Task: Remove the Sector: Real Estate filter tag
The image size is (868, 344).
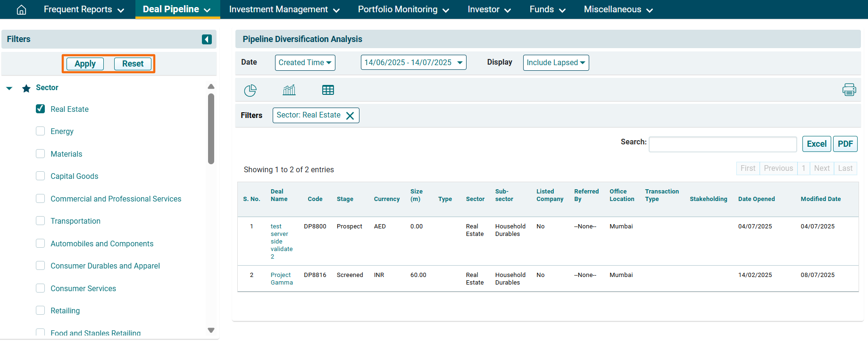Action: pos(350,116)
